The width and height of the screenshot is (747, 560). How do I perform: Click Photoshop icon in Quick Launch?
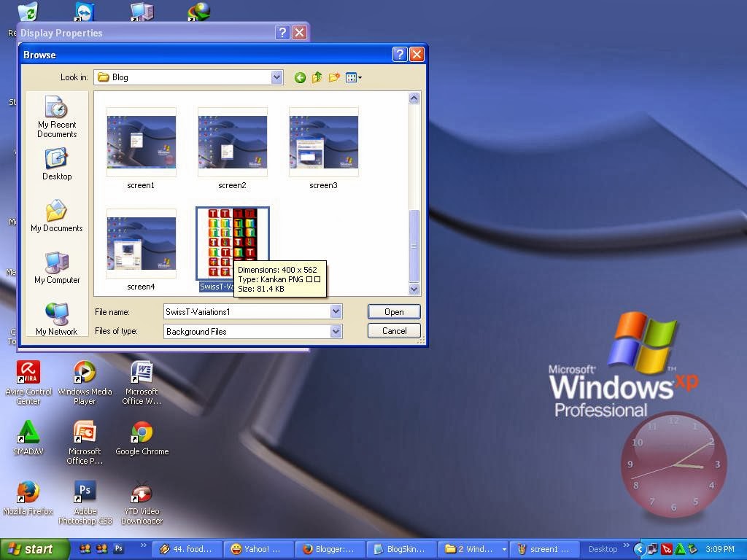coord(119,548)
